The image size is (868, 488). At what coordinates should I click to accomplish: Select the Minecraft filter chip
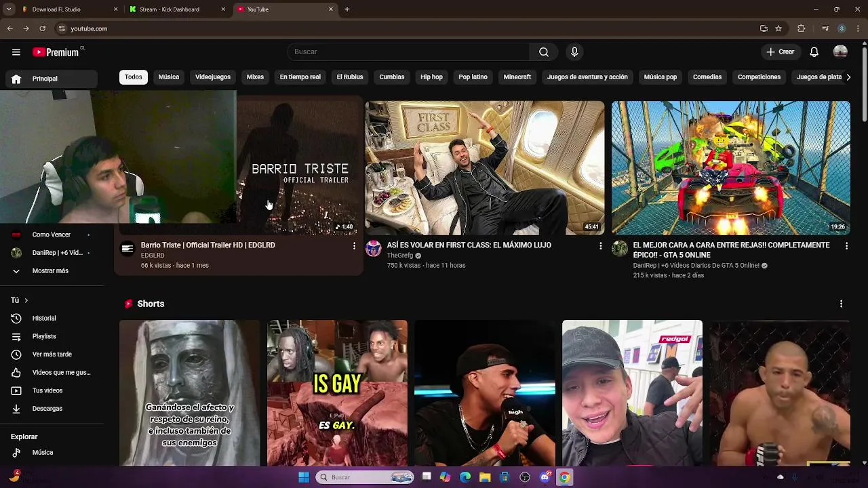coord(517,77)
